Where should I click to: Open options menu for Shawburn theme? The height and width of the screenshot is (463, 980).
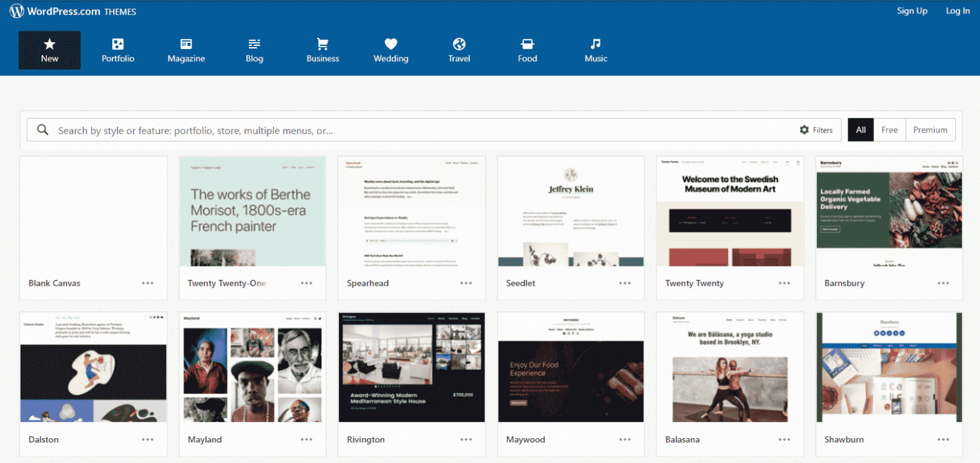click(x=942, y=439)
